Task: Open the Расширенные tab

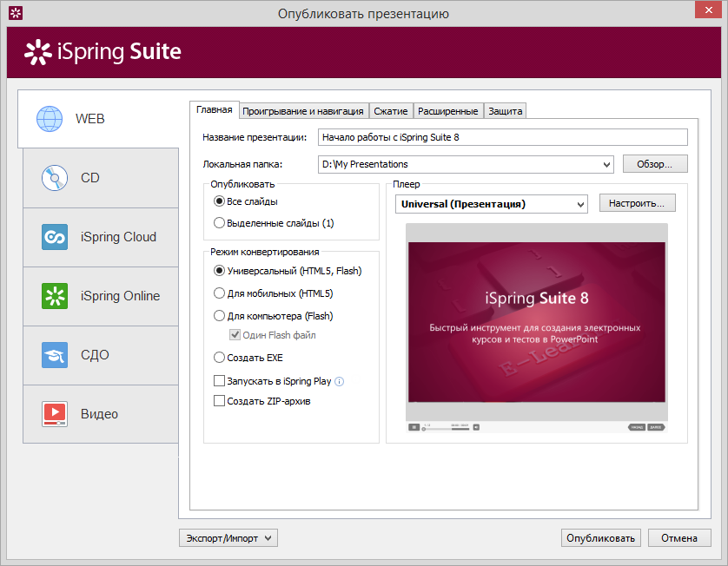Action: tap(448, 111)
